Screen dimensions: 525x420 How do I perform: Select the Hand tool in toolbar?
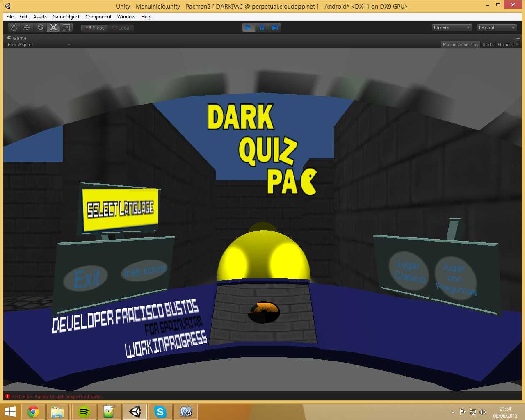tap(14, 27)
